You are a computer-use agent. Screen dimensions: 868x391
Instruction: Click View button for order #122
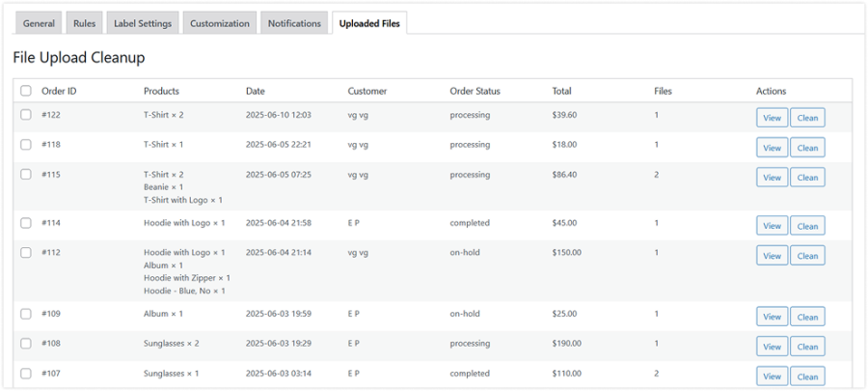pos(772,118)
